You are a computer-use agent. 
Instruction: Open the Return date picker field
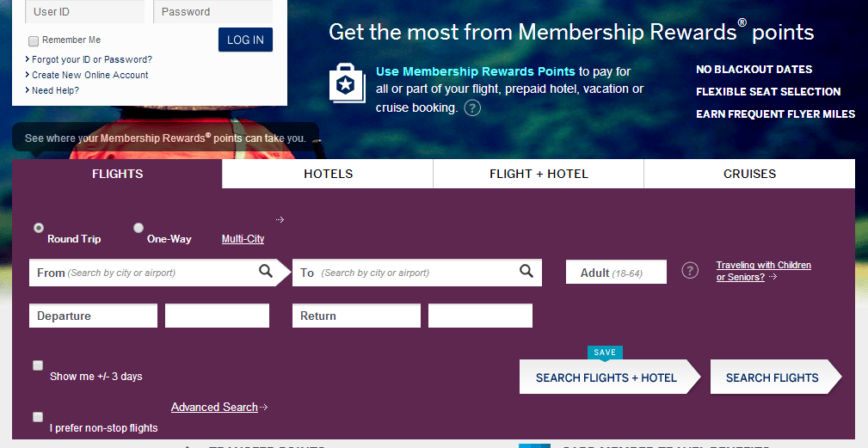pos(356,316)
